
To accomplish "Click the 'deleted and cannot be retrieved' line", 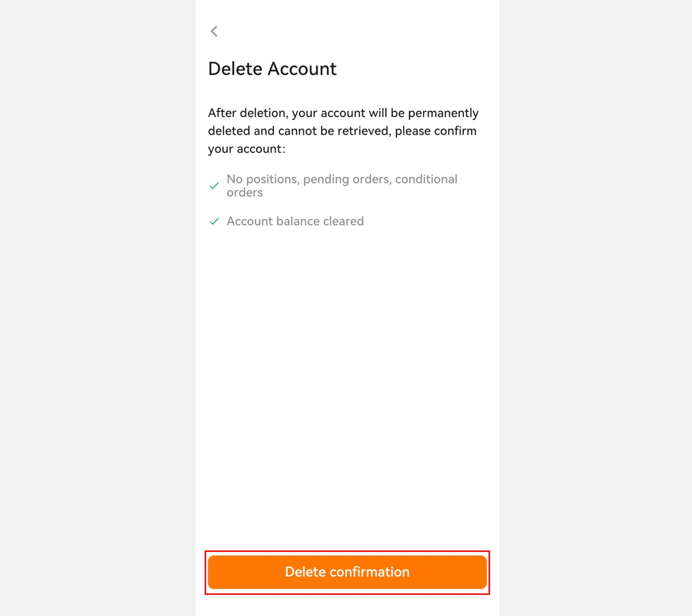I will (342, 131).
